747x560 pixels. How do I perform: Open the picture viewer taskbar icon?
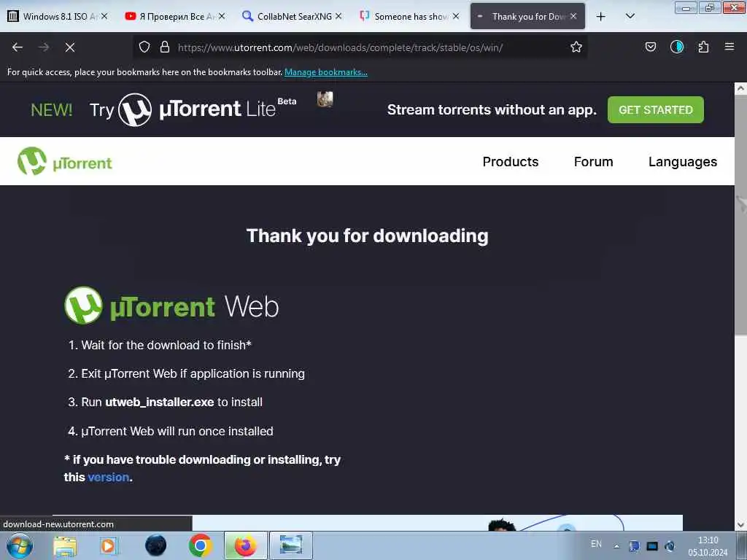pos(290,545)
